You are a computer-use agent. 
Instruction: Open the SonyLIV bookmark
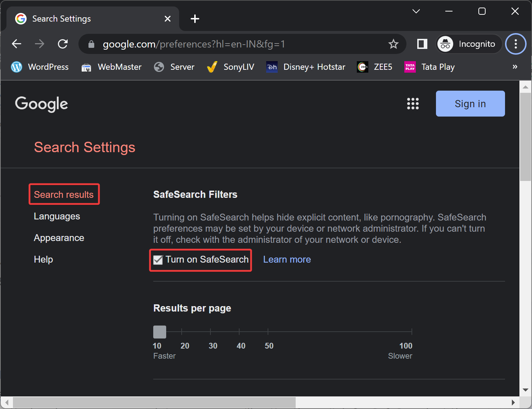tap(231, 67)
